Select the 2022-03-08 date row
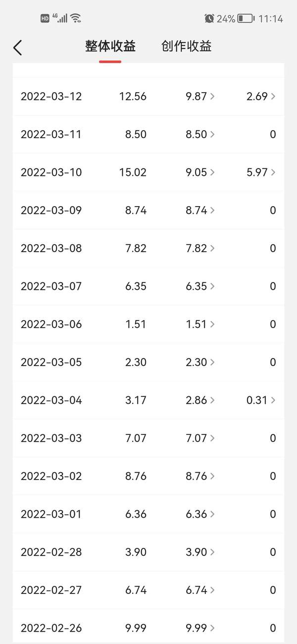 pos(51,248)
